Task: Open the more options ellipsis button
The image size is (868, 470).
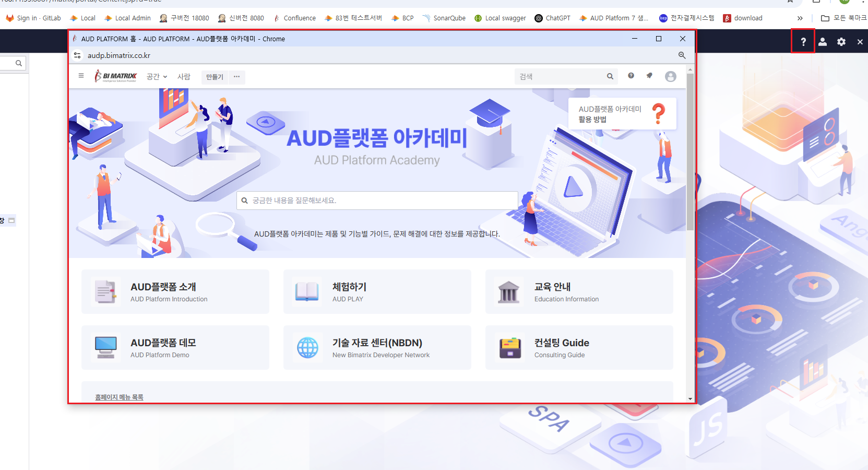Action: [x=237, y=77]
